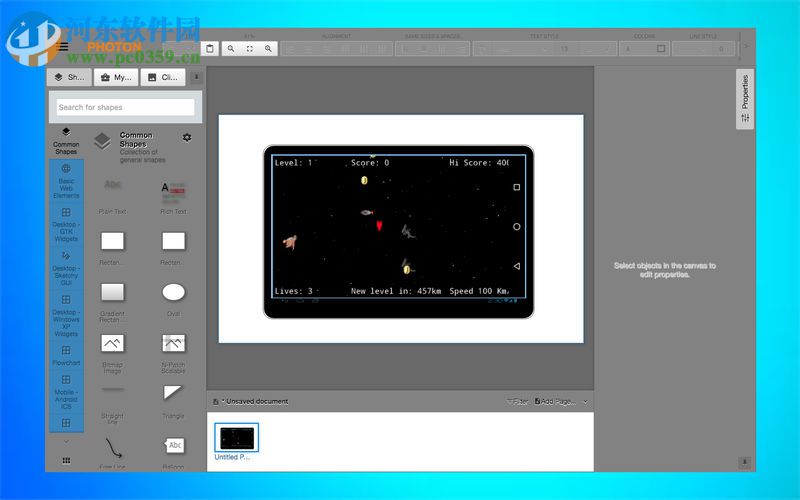
Task: Pick the N-Patch Scalable shape
Action: (x=173, y=352)
